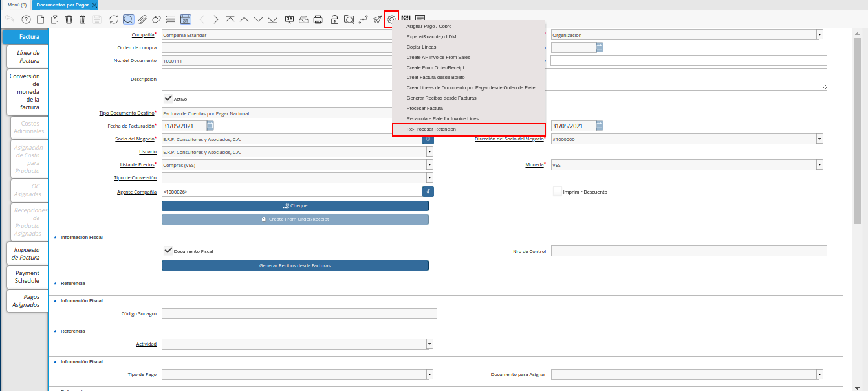Click the previous record up arrow

pos(244,19)
